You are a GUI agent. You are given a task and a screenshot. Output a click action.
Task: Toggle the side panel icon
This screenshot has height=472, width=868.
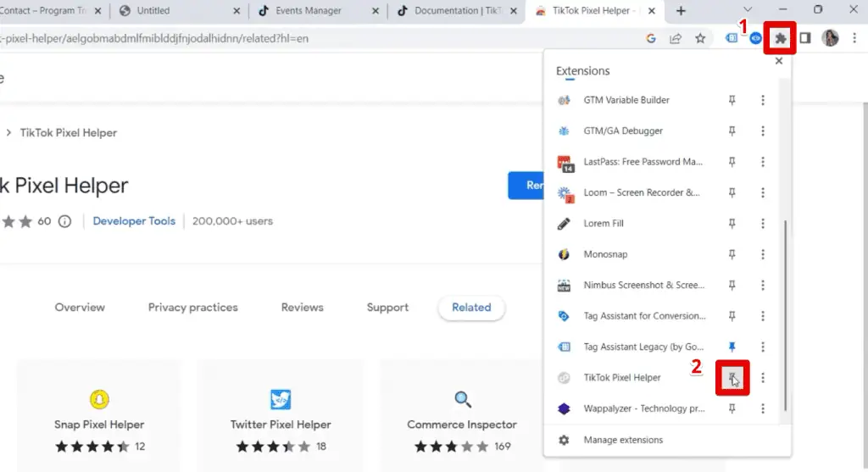pyautogui.click(x=805, y=38)
